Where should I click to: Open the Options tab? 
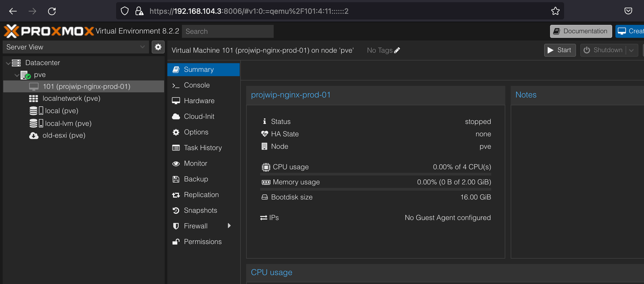[204, 132]
